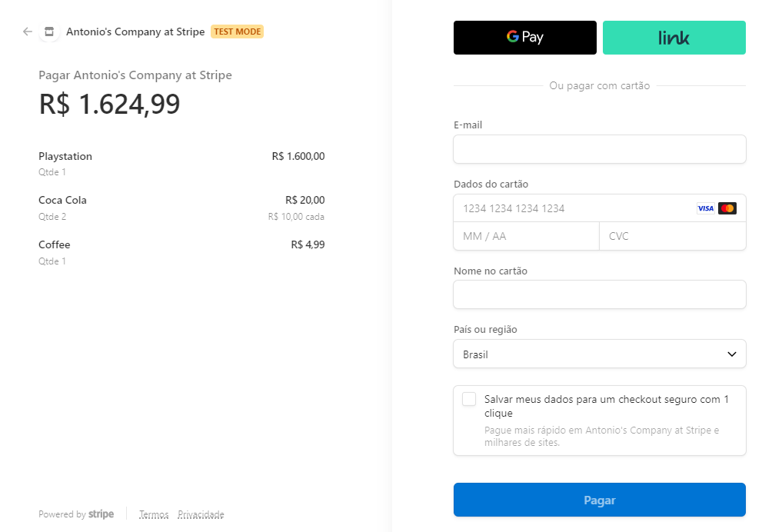Pay with Google Pay button
The width and height of the screenshot is (762, 532).
coord(525,38)
